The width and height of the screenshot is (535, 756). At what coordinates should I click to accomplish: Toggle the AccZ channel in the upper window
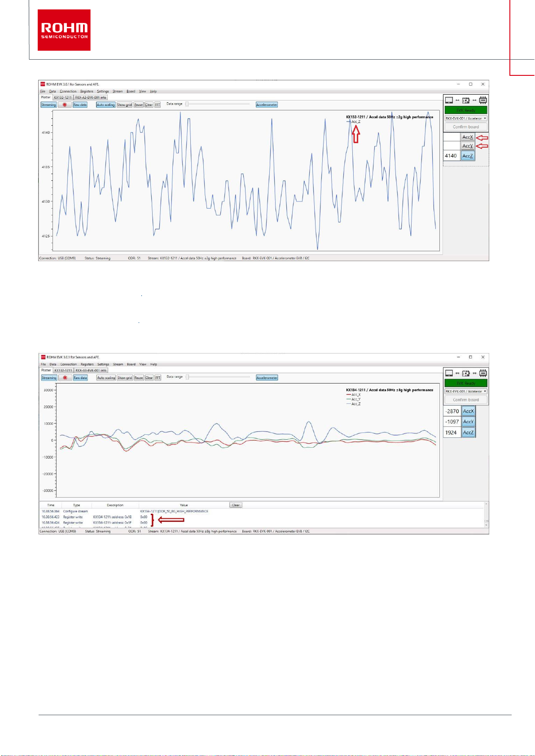(x=468, y=156)
